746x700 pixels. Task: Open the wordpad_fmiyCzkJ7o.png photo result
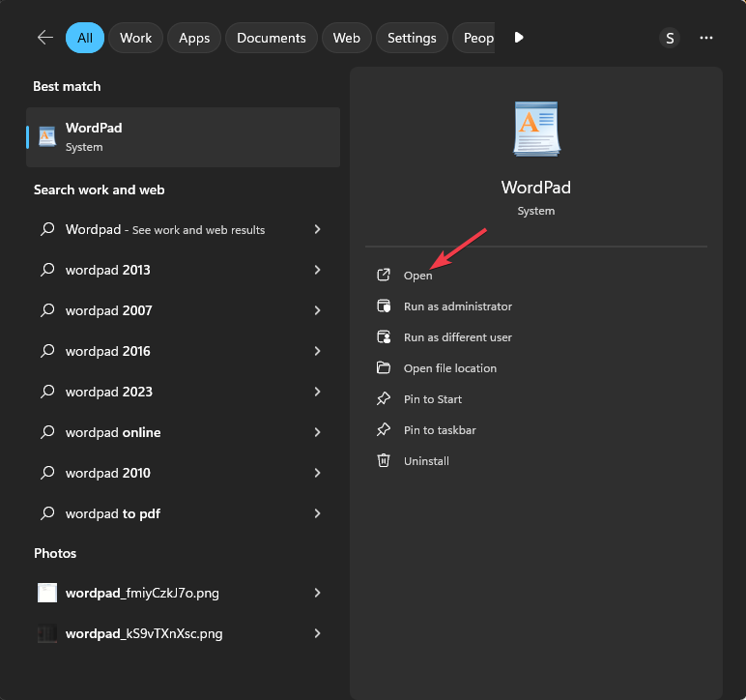(x=149, y=593)
